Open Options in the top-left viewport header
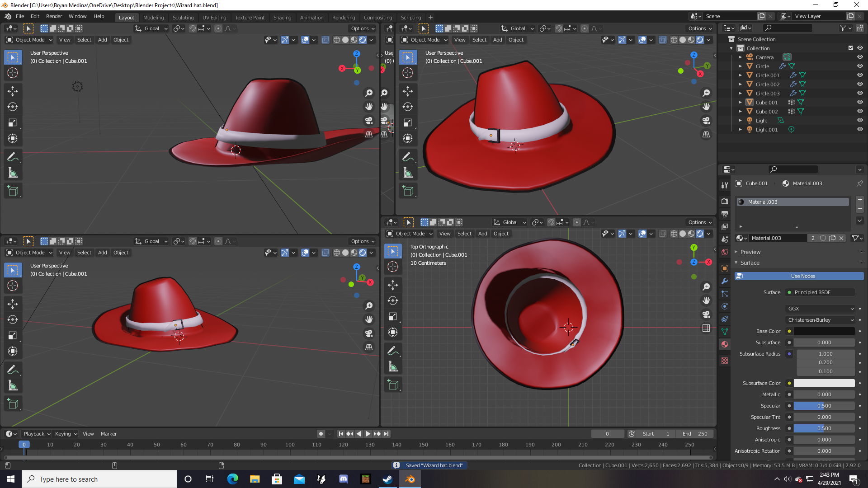 tap(363, 28)
